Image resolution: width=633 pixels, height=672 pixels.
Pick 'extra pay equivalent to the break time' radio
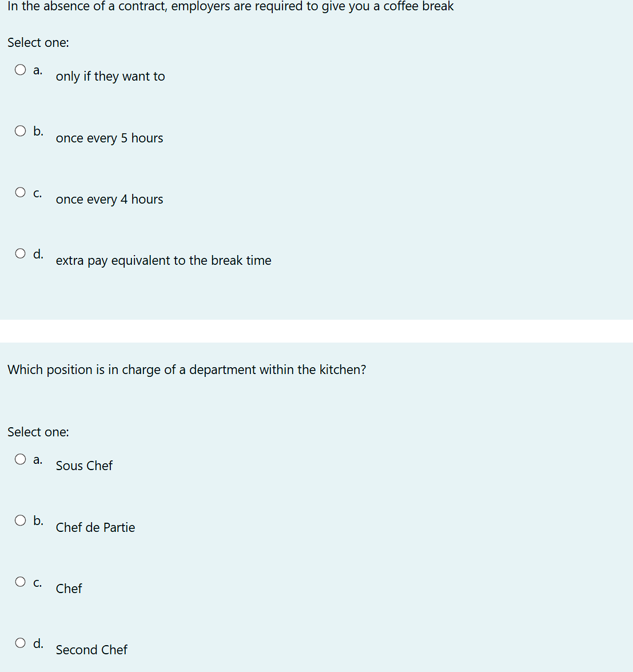[x=20, y=253]
